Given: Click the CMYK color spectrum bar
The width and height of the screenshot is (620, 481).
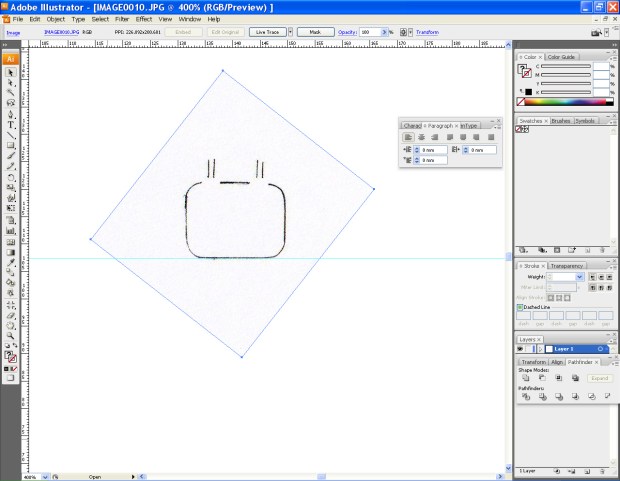Looking at the screenshot, I should click(x=565, y=101).
